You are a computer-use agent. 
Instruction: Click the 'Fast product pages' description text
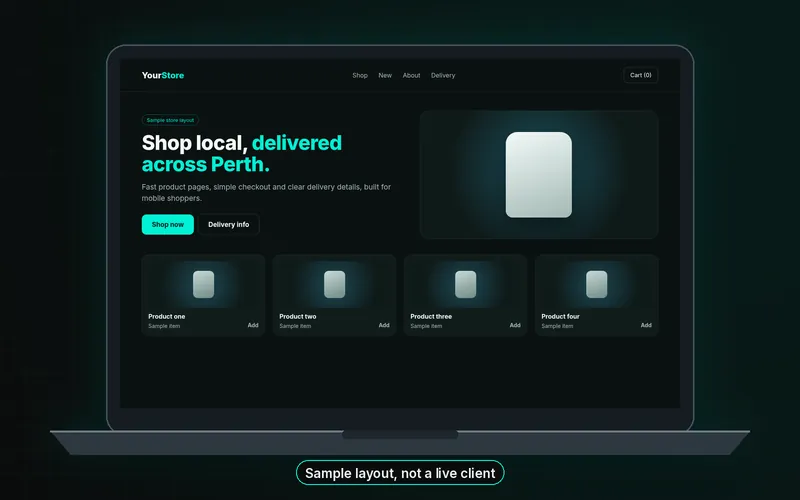click(x=266, y=192)
